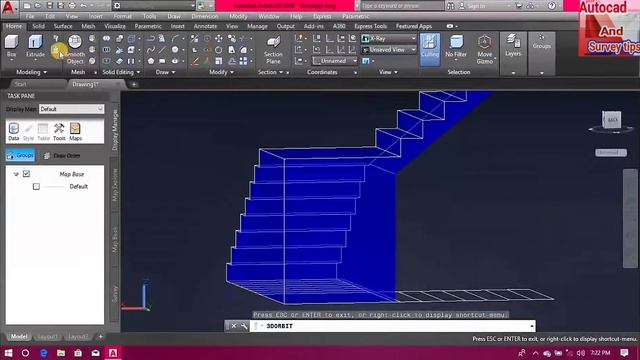Image resolution: width=640 pixels, height=360 pixels.
Task: Switch to the Visualize ribbon tab
Action: click(x=115, y=26)
